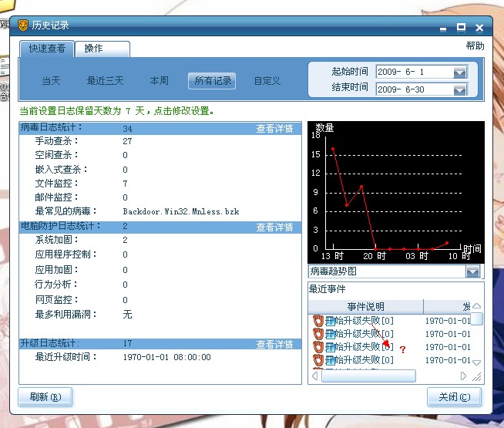The height and width of the screenshot is (428, 504).
Task: Click the 应用程序控制 row
Action: 160,254
